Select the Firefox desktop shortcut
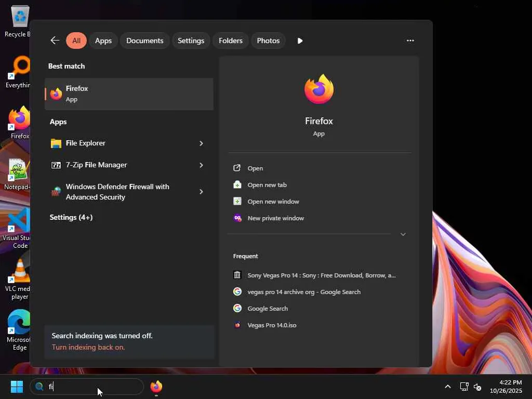 point(19,123)
